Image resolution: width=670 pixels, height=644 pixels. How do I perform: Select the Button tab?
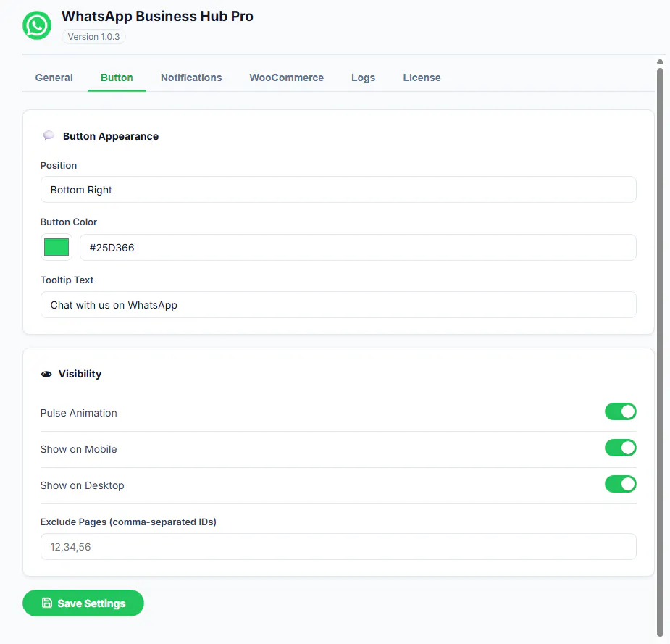point(117,78)
